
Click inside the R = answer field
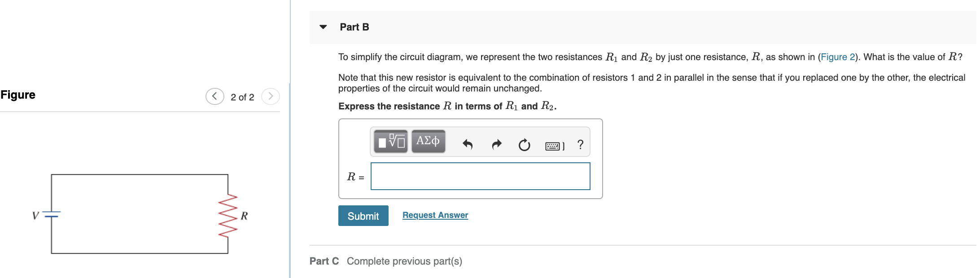pyautogui.click(x=480, y=176)
